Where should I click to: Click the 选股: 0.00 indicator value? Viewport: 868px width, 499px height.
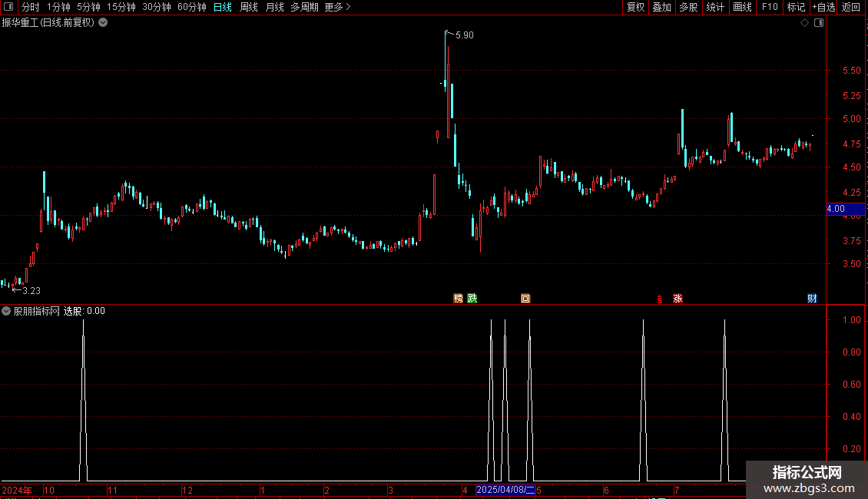pos(84,312)
